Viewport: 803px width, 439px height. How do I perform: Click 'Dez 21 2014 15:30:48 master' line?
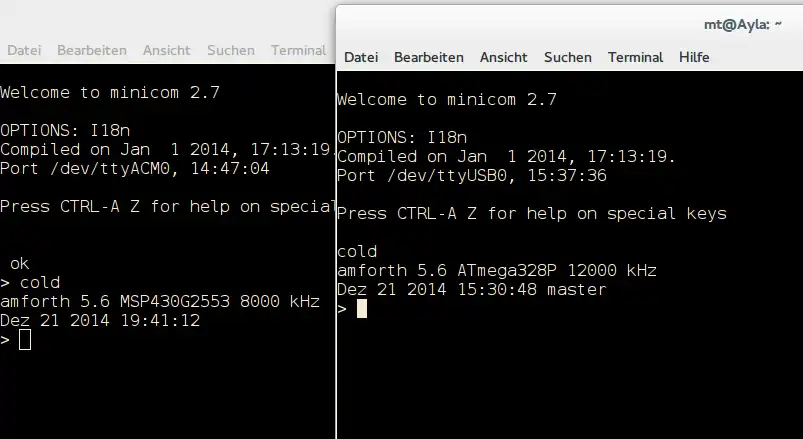[472, 289]
